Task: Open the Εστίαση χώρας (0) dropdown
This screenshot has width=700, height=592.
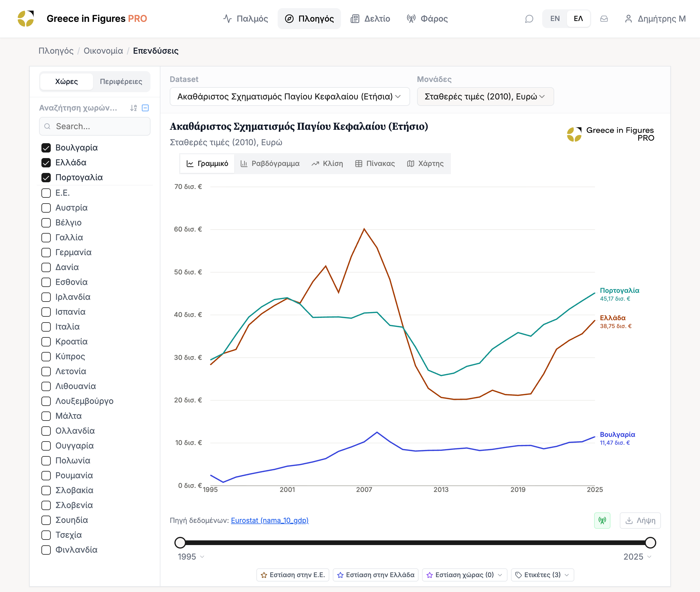Action: tap(464, 575)
